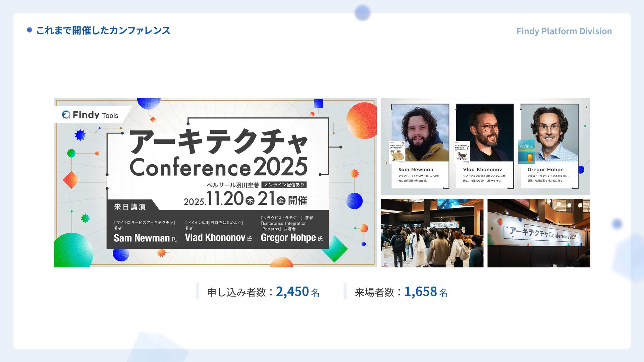Click the microservices book cover beside Sam Newman

click(397, 153)
